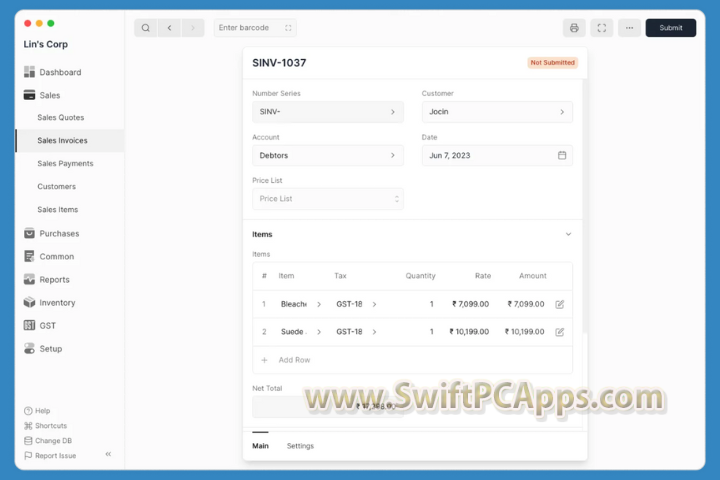The width and height of the screenshot is (720, 480).
Task: Open Sales Quotes page
Action: tap(61, 118)
